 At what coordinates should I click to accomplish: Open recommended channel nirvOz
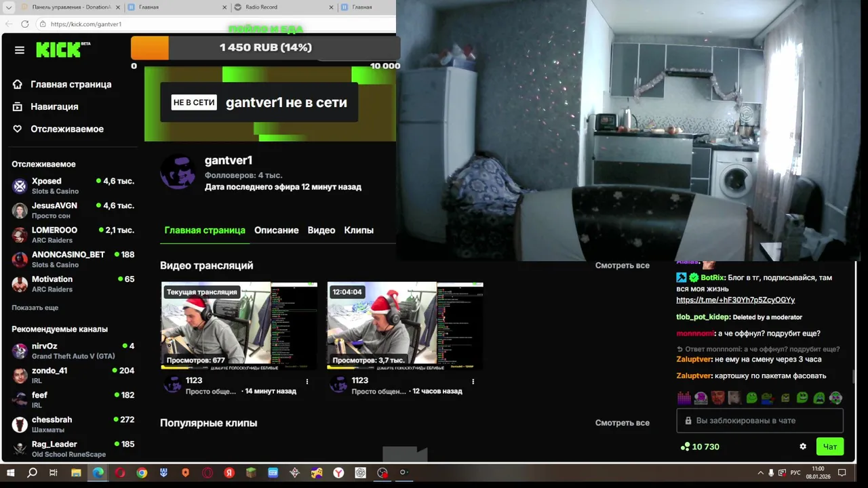tap(73, 350)
